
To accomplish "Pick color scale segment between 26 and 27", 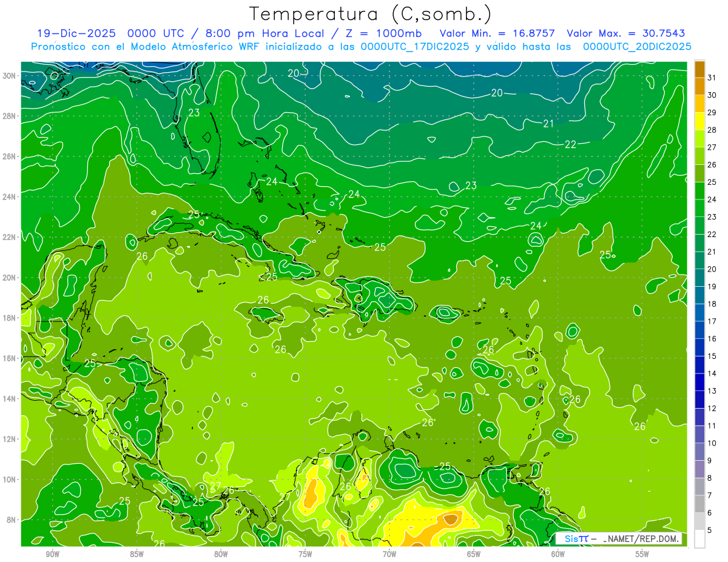I will (x=699, y=156).
